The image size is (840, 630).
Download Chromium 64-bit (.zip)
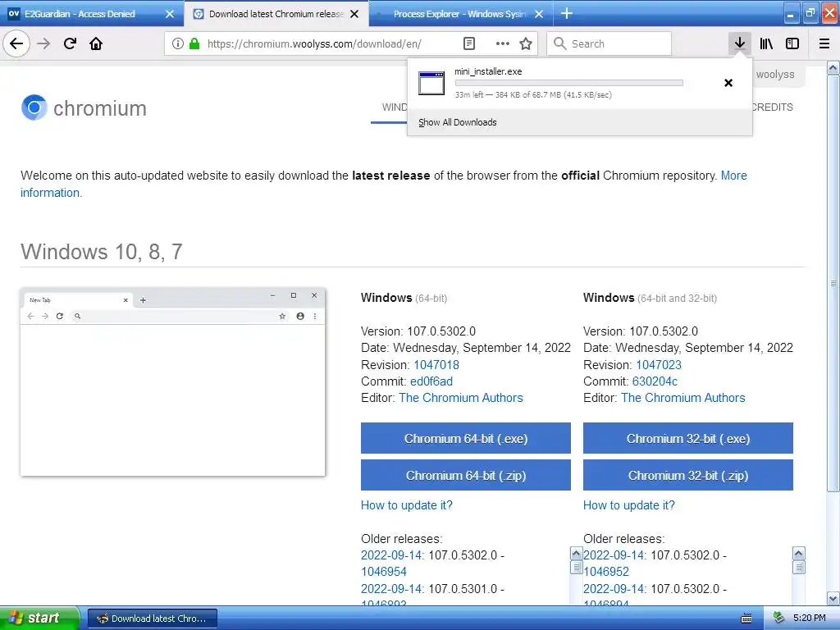[466, 475]
